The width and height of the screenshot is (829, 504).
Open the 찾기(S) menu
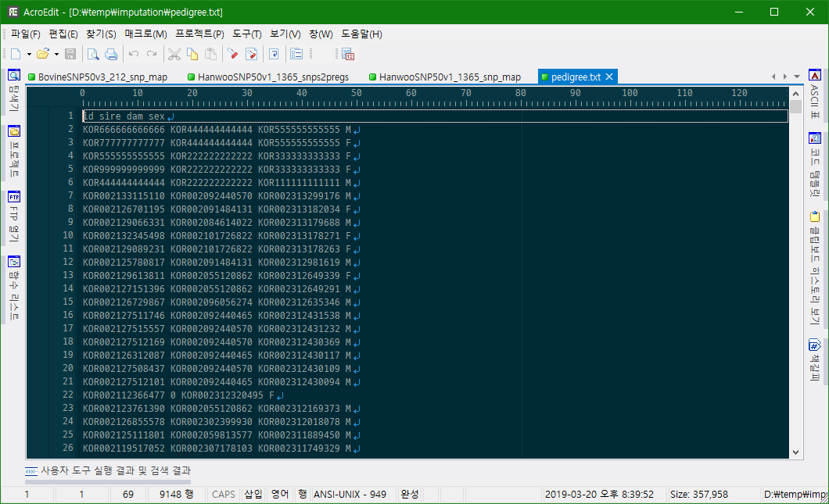pyautogui.click(x=101, y=34)
